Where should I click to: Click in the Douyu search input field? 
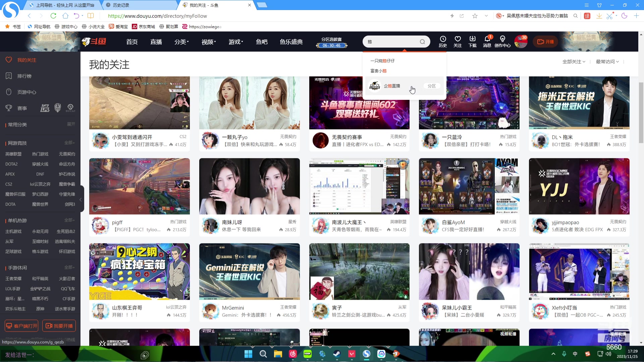[x=392, y=42]
